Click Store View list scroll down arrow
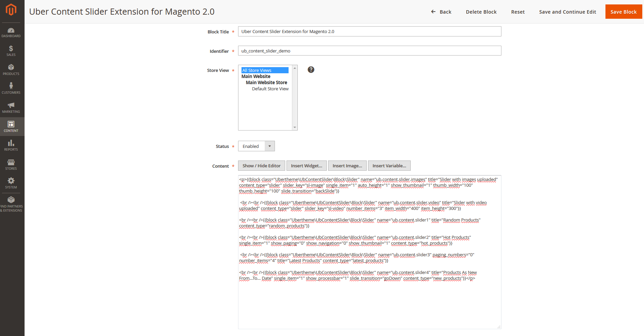This screenshot has height=336, width=644. tap(295, 127)
